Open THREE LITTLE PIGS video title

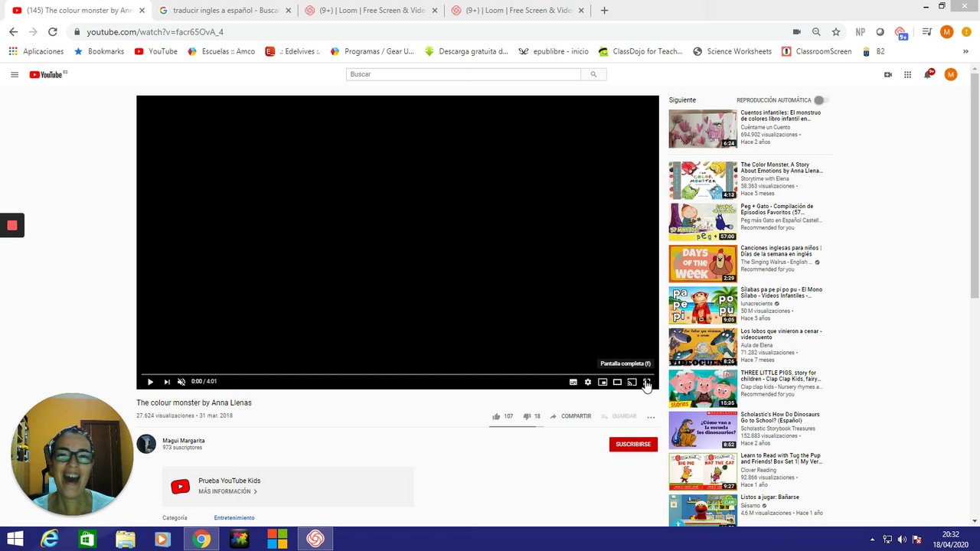(780, 376)
